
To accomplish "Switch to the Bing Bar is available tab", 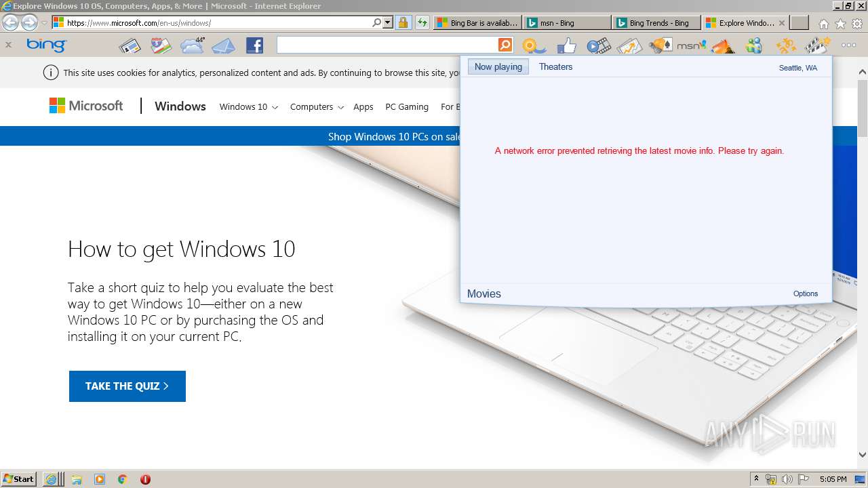I will pos(477,22).
